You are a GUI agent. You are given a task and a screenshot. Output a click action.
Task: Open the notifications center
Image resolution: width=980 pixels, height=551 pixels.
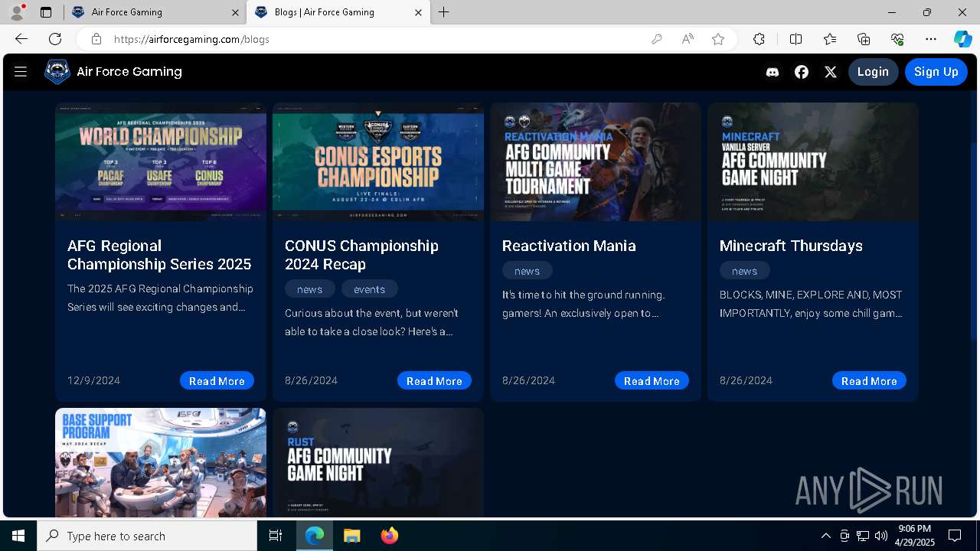(x=955, y=536)
